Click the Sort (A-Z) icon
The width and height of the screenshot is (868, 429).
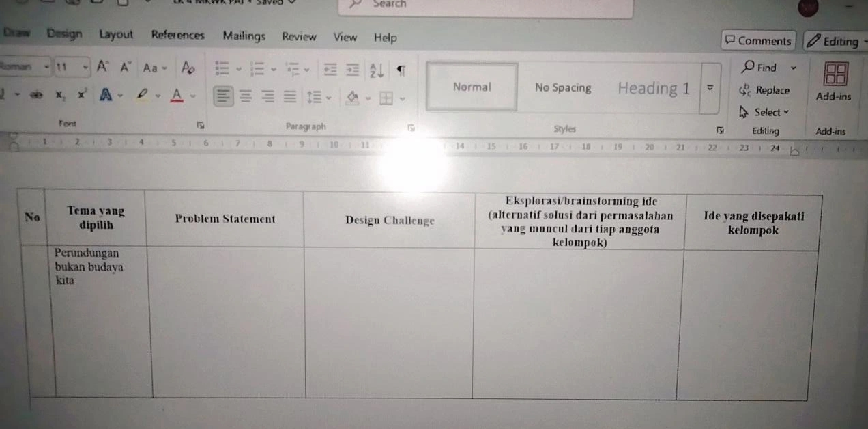[376, 70]
